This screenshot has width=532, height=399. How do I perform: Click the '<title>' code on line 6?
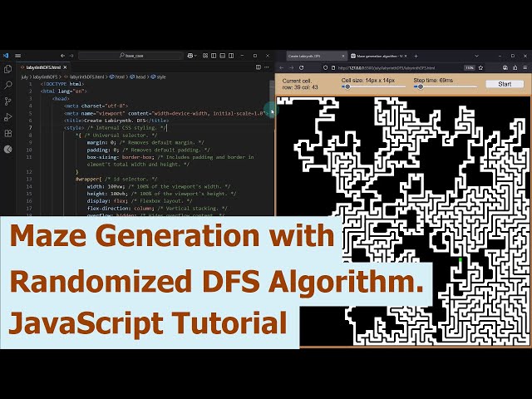[74, 121]
